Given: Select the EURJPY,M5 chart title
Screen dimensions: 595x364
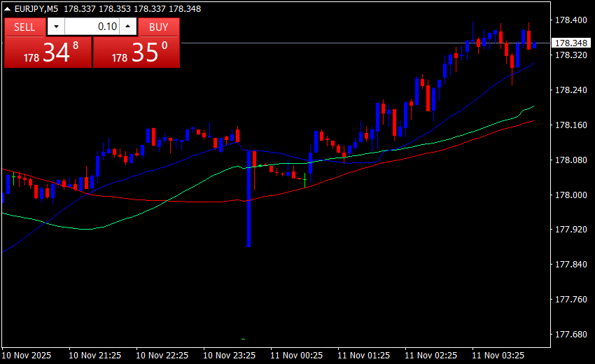Looking at the screenshot, I should (x=36, y=8).
